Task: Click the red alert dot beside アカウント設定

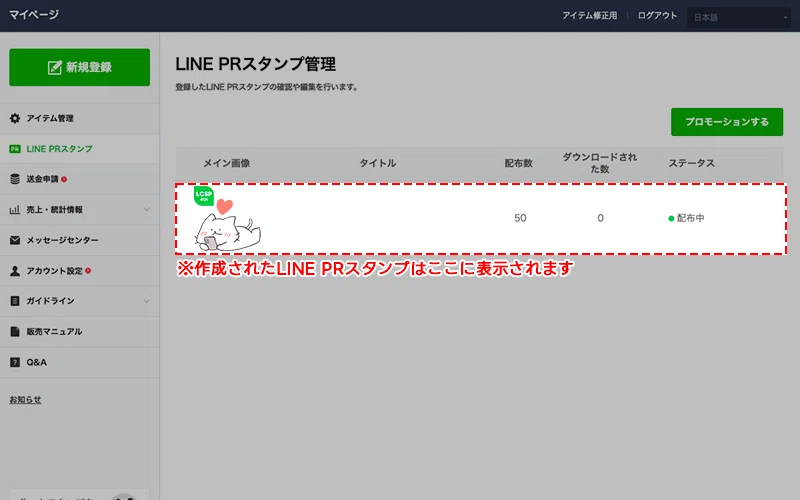Action: pyautogui.click(x=88, y=270)
